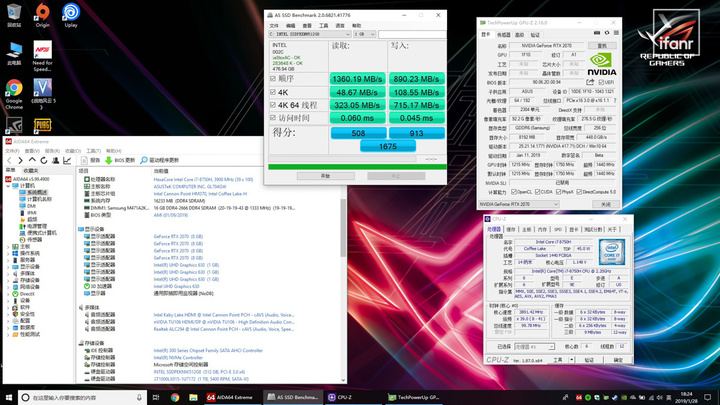This screenshot has height=405, width=720.
Task: Open AIDA64 user icon in toolbar
Action: (56, 160)
